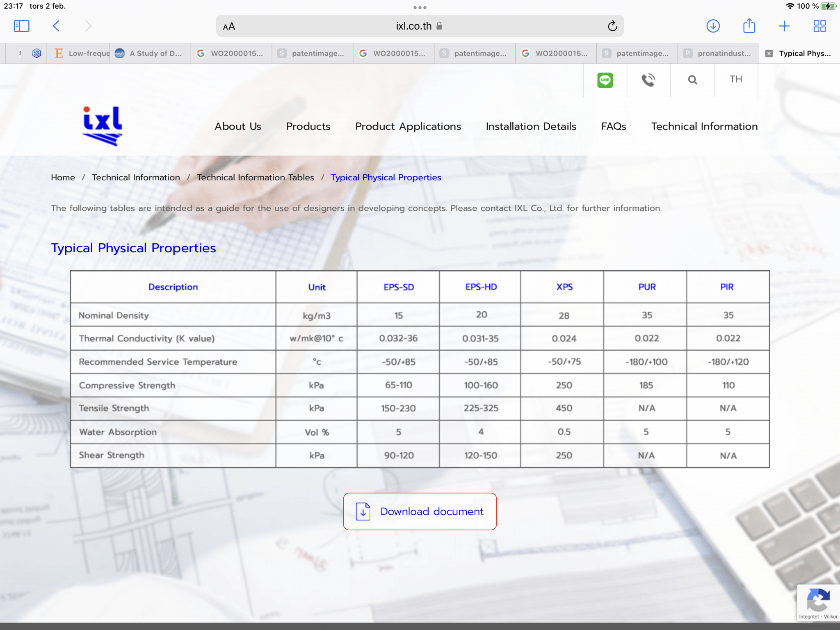The width and height of the screenshot is (840, 630).
Task: Select the Vol % unit cell
Action: coord(316,432)
